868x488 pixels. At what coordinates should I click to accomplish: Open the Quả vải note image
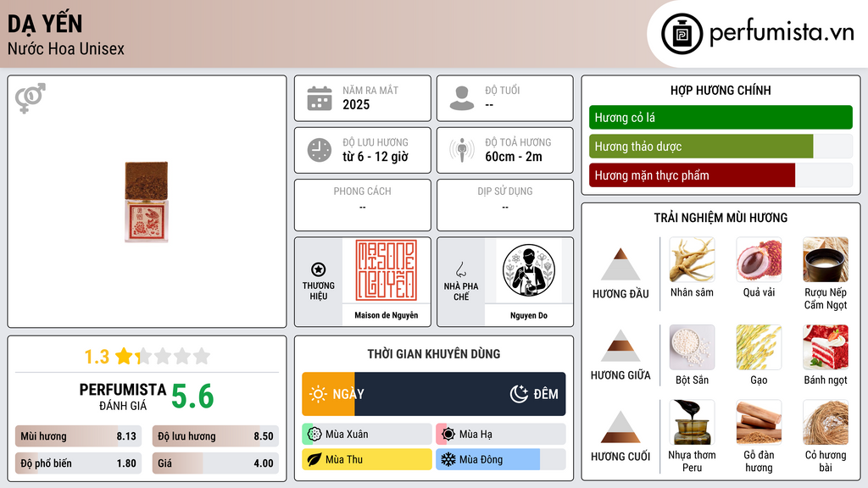[759, 260]
